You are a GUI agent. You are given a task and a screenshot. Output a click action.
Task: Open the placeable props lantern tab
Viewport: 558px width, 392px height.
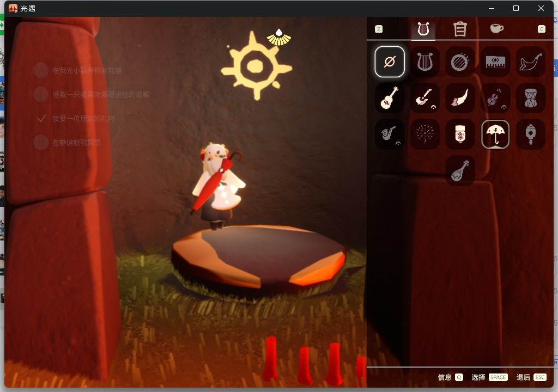point(460,29)
